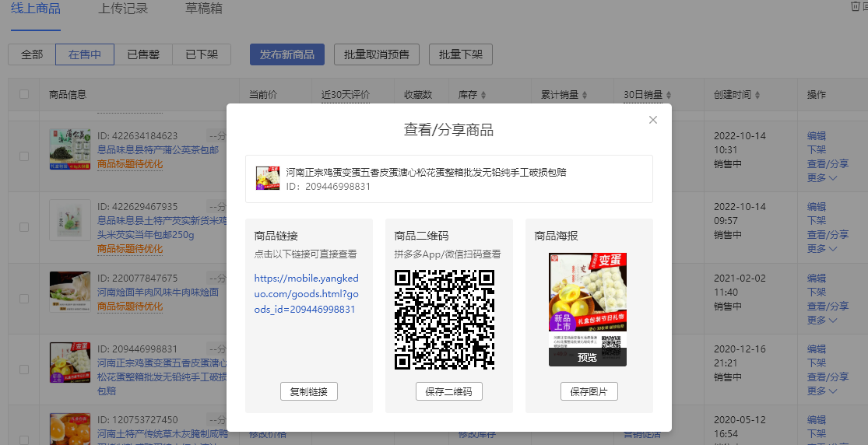Expand 更多 for 2020-12-16 row
The image size is (868, 445).
[x=822, y=391]
